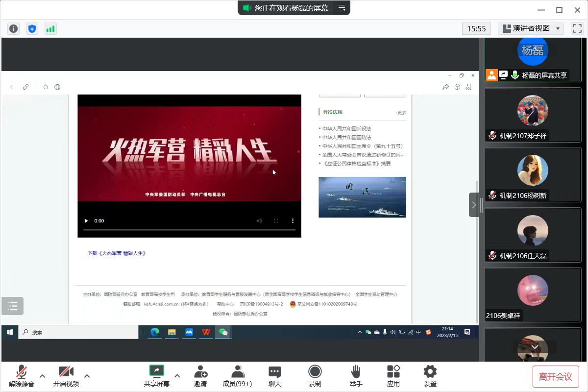Expand audio options arrow beside 解除静音
The width and height of the screenshot is (588, 392).
click(x=42, y=376)
